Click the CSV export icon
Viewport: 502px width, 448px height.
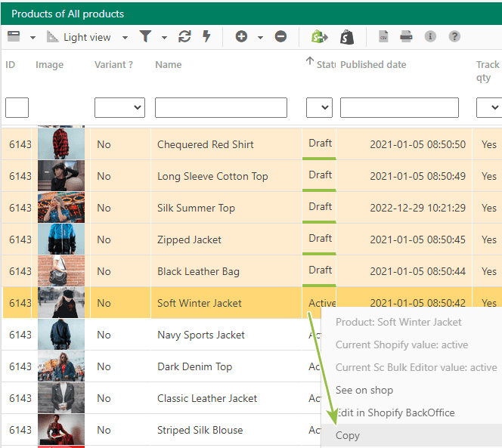coord(383,36)
